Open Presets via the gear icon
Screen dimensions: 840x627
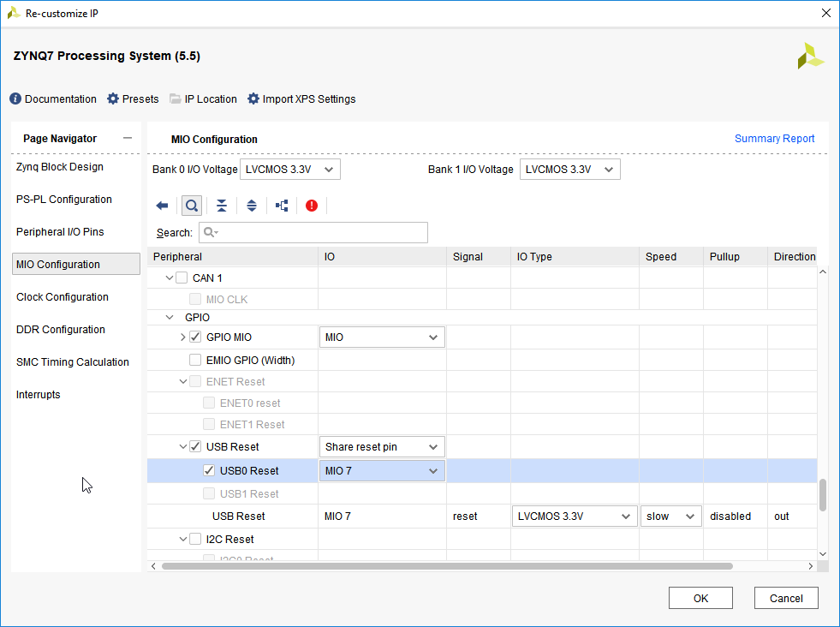(113, 99)
